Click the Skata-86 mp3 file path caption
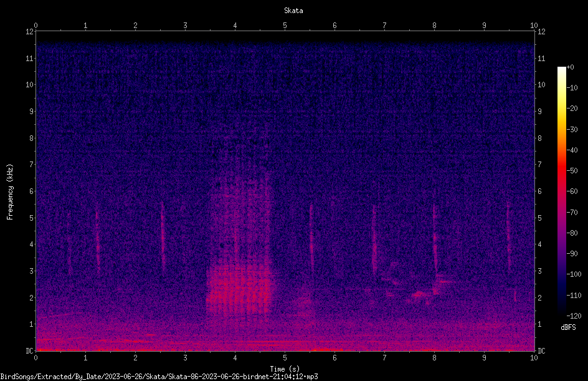The image size is (588, 381). click(159, 377)
